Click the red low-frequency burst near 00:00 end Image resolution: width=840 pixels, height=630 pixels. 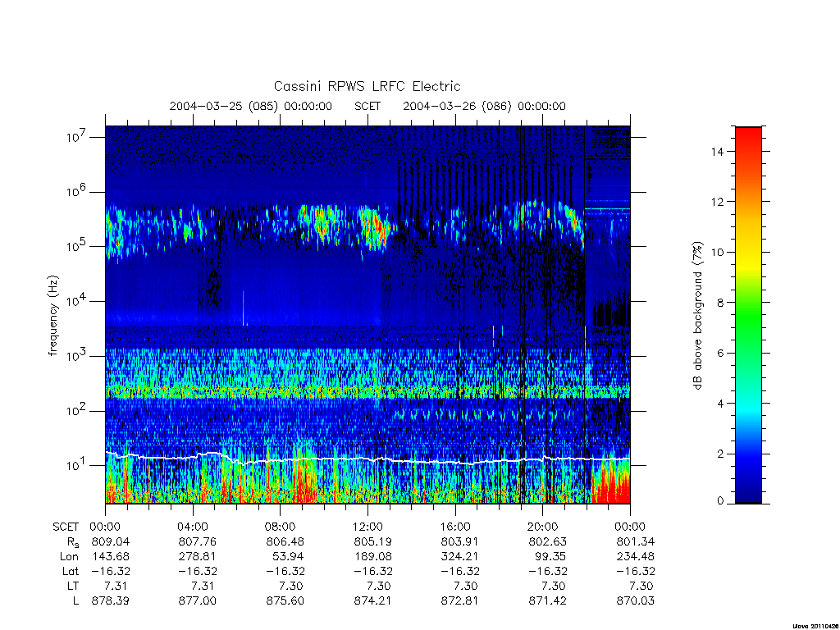(610, 485)
